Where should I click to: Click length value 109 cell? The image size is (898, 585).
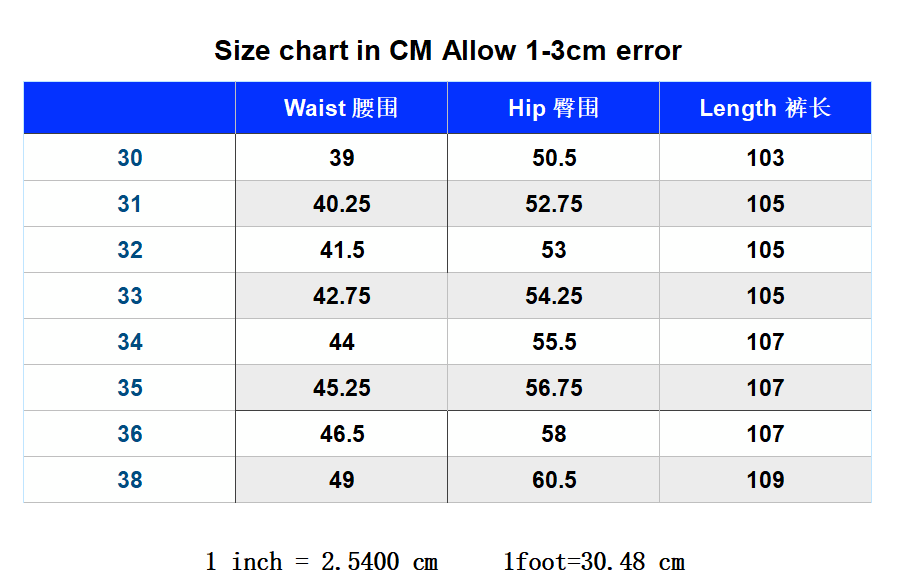765,480
